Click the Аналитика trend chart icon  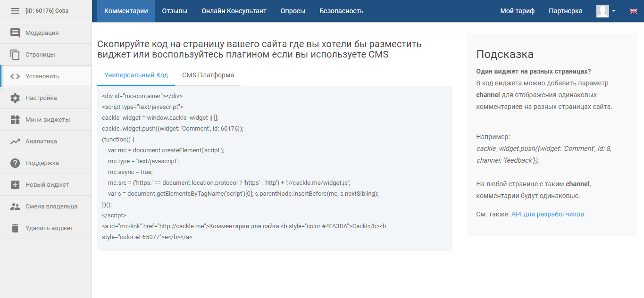pyautogui.click(x=15, y=141)
